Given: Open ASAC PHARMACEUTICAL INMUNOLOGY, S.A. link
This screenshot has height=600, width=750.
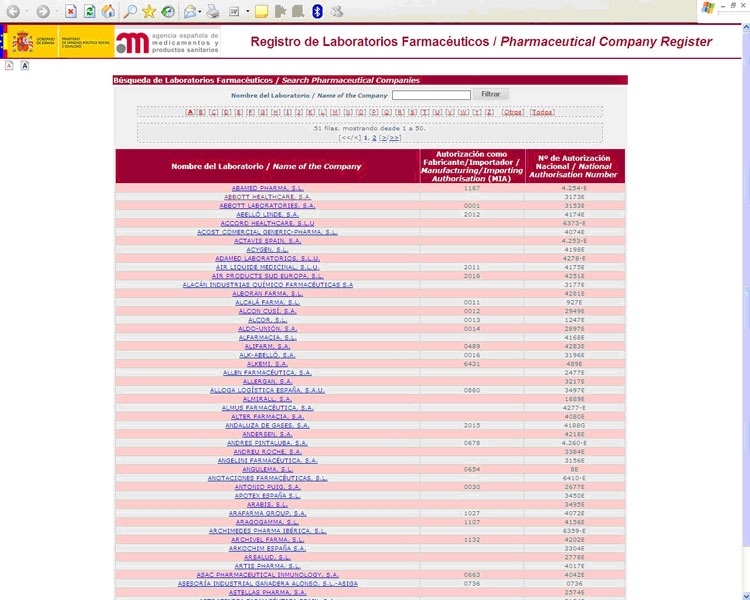Looking at the screenshot, I should 267,575.
